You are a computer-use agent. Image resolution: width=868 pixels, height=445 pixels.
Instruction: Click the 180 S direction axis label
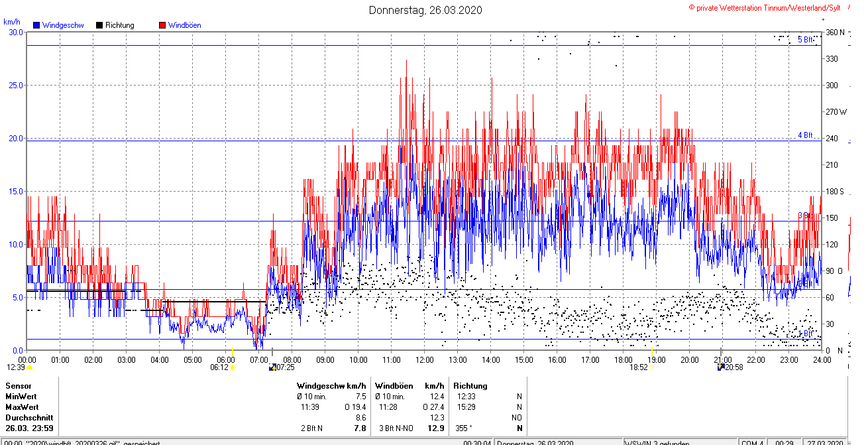pos(835,191)
